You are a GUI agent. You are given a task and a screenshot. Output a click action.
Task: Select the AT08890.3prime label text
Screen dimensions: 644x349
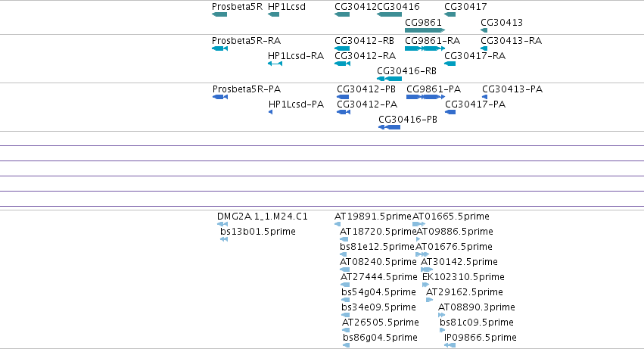coord(477,307)
